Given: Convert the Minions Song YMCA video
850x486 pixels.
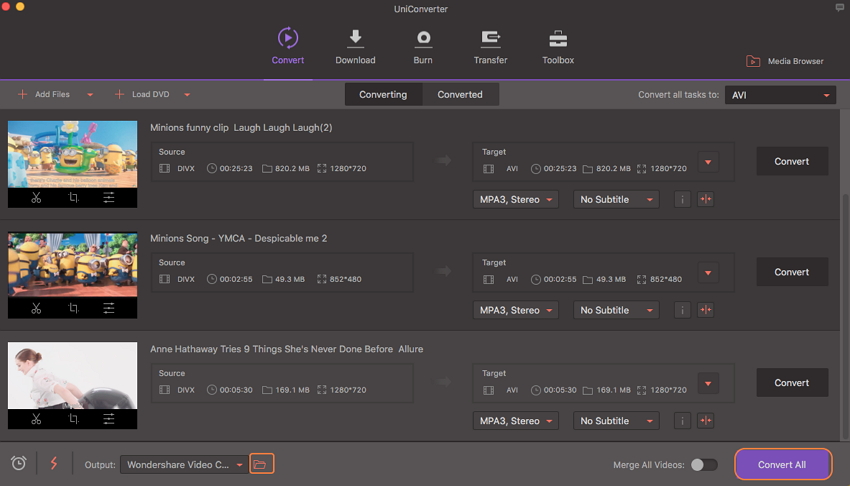Looking at the screenshot, I should 792,272.
